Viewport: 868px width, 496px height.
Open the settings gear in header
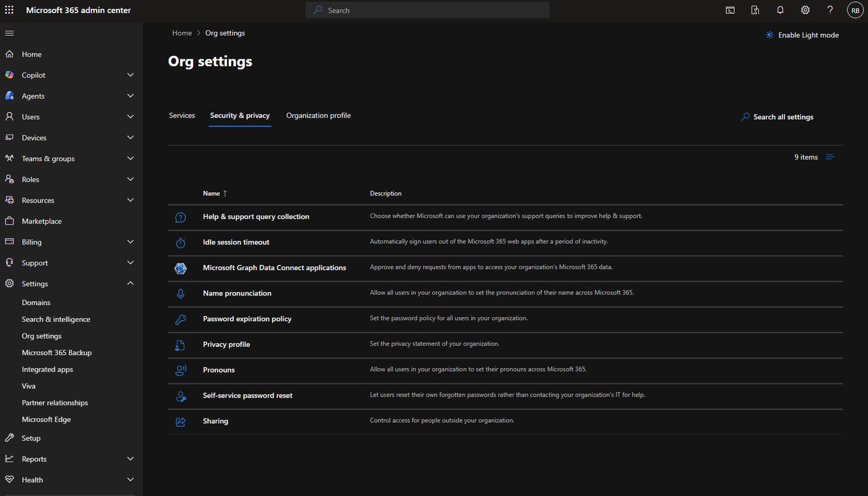click(805, 10)
